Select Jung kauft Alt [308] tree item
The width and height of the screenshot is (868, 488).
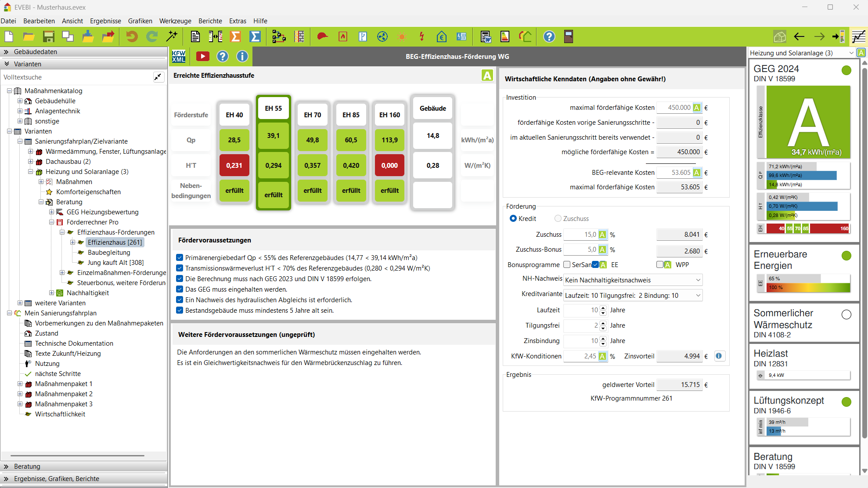tap(115, 263)
